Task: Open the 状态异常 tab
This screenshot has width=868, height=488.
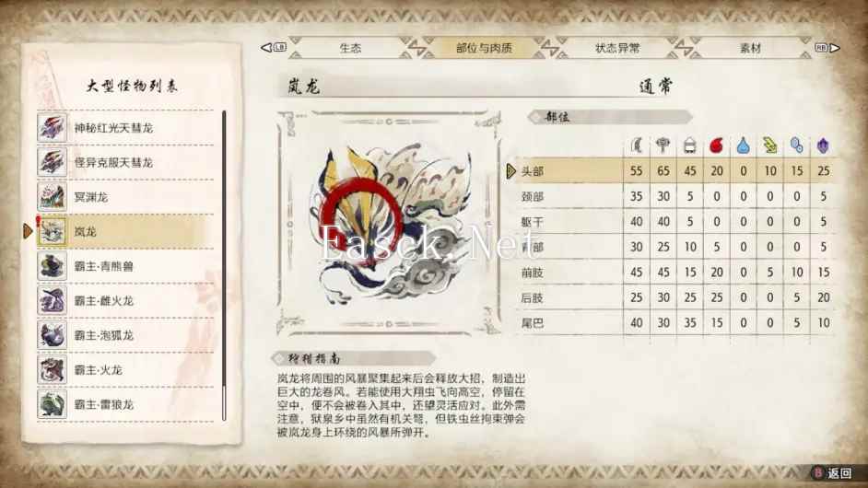Action: point(616,48)
